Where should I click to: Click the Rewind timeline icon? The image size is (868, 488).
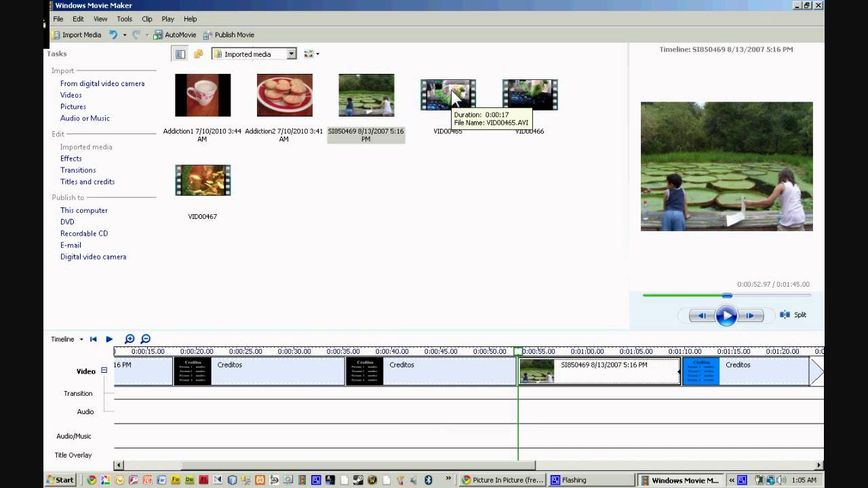click(x=94, y=339)
